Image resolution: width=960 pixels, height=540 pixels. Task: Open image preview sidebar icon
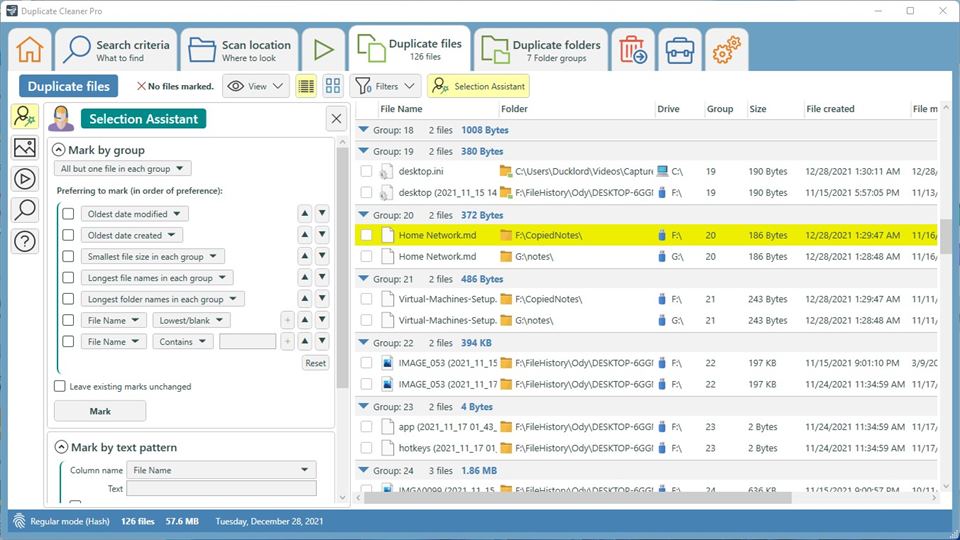[25, 148]
